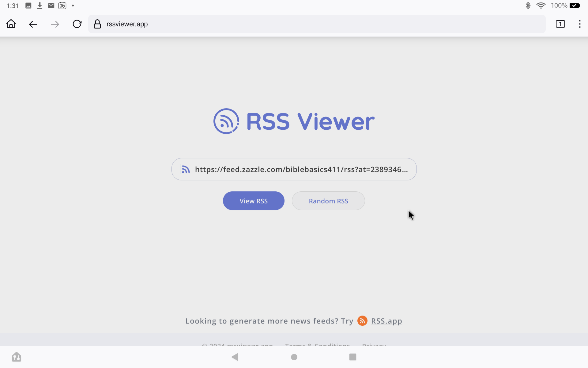The image size is (588, 368).
Task: Click the rssviewer.app address bar
Action: (x=317, y=24)
